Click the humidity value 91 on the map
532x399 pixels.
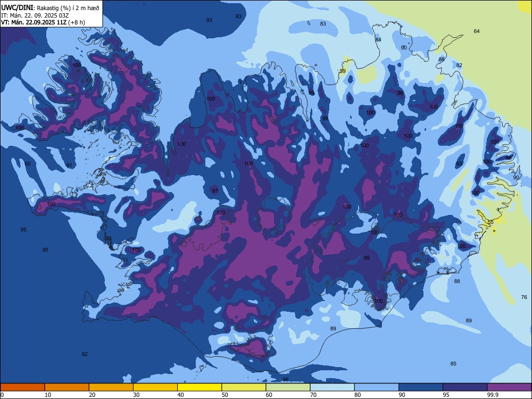(69, 165)
